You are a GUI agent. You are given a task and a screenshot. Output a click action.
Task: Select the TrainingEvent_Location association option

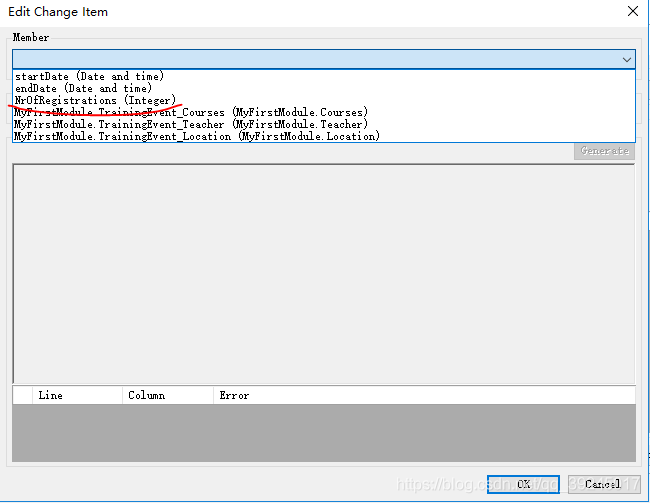click(x=196, y=136)
